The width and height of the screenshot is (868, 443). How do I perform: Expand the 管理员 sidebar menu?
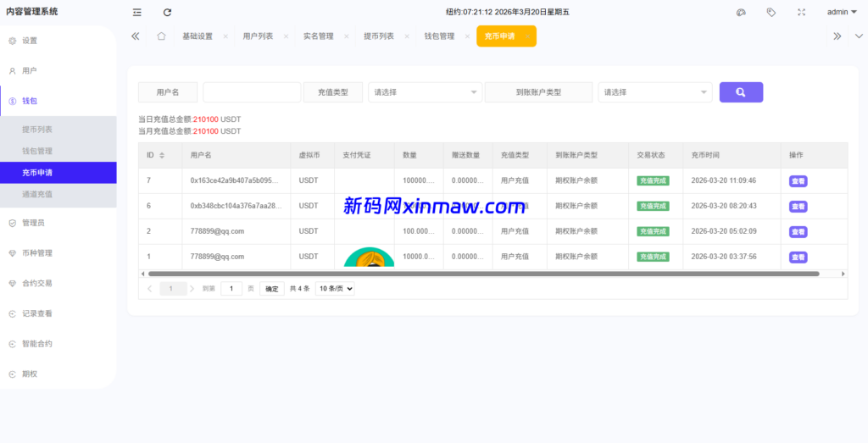coord(58,223)
